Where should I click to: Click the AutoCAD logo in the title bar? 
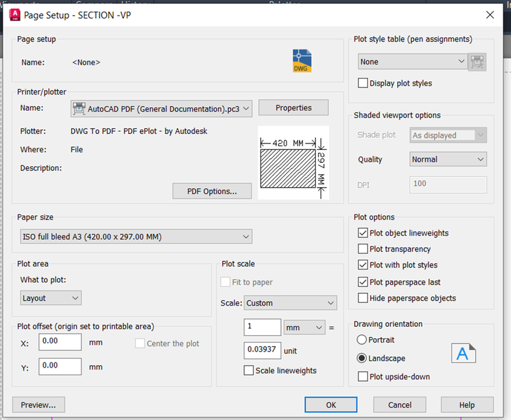15,15
